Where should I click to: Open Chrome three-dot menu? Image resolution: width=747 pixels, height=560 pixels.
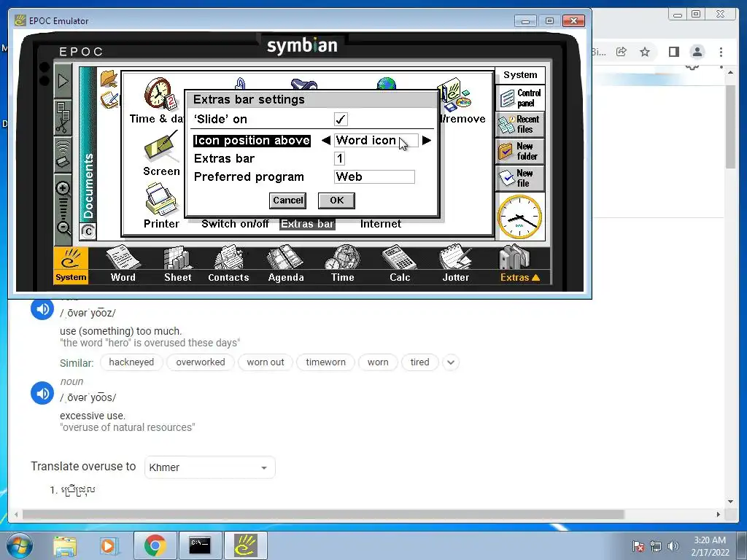coord(721,52)
